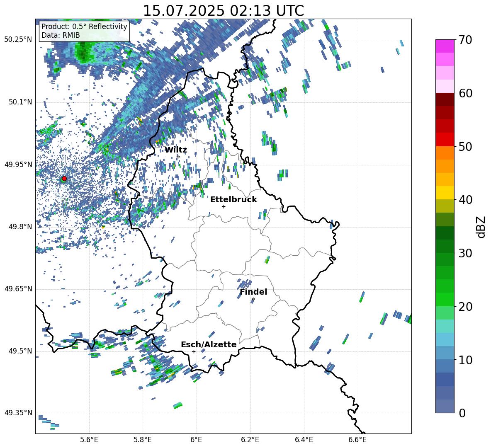The width and height of the screenshot is (491, 448).
Task: Click the dark green 30 dBZ colorbar segment
Action: (x=445, y=246)
